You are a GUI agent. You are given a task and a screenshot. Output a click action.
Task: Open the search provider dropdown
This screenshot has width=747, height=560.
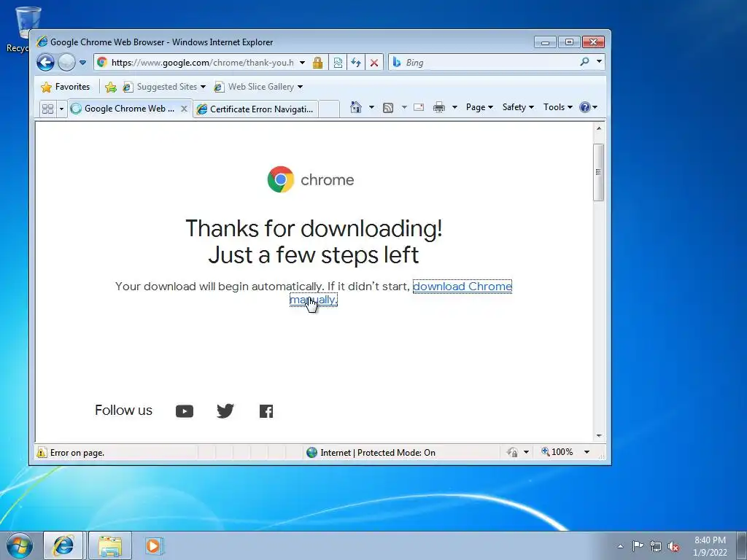tap(600, 61)
